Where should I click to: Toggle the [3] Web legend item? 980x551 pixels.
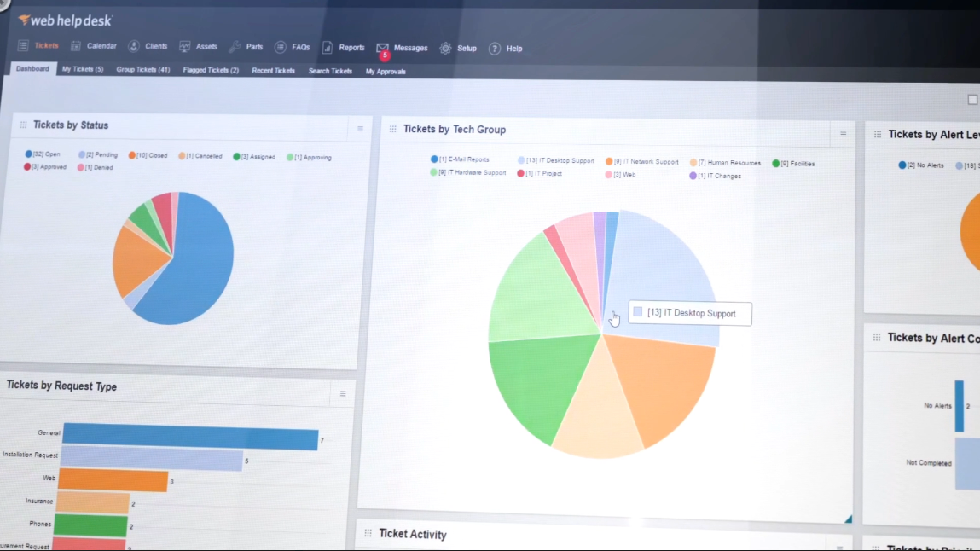(x=621, y=175)
